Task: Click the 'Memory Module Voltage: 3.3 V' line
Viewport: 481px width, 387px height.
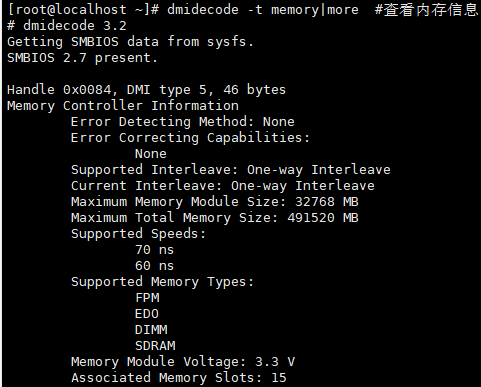Action: coord(183,362)
